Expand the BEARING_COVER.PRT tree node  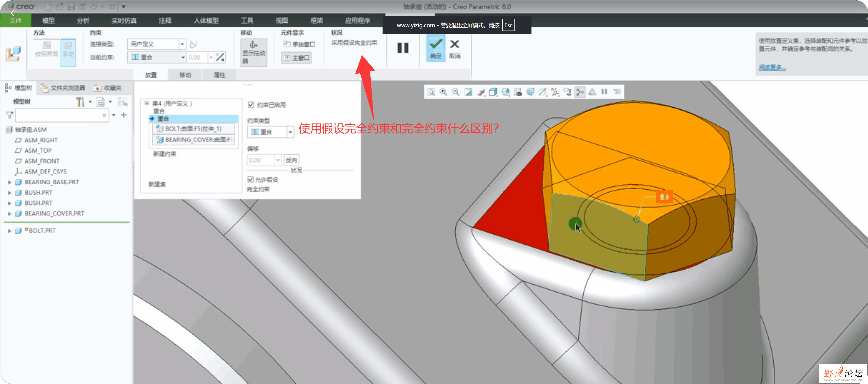point(10,213)
